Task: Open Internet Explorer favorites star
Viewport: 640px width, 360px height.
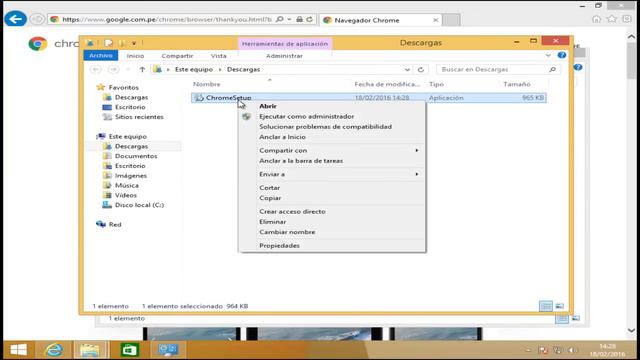Action: click(x=611, y=19)
